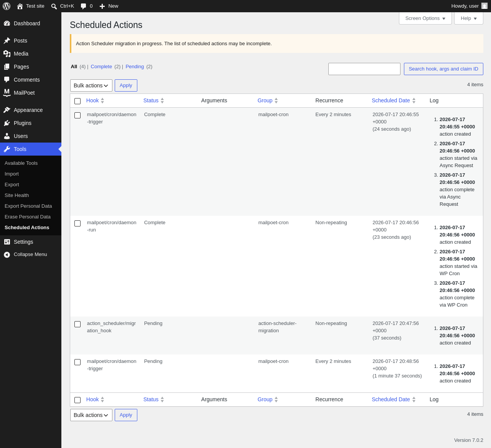Open Export Personal Data submenu item
This screenshot has width=491, height=448.
tap(28, 206)
